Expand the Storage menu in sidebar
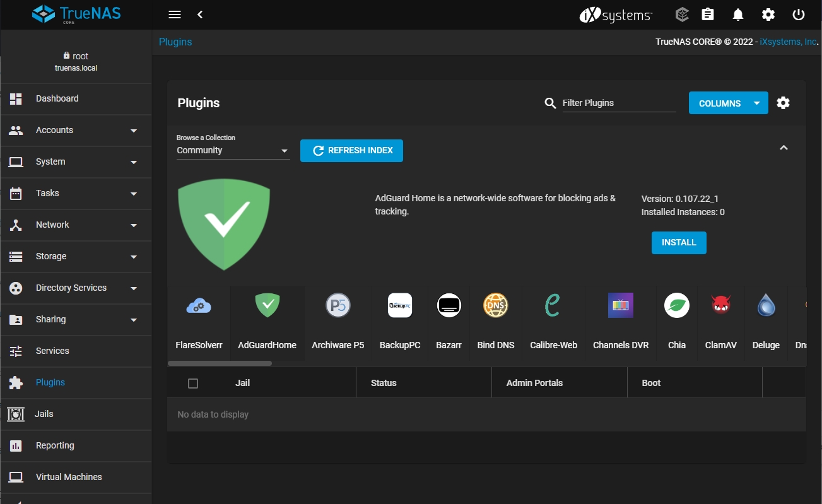Screen dimensions: 822x504 [x=76, y=256]
